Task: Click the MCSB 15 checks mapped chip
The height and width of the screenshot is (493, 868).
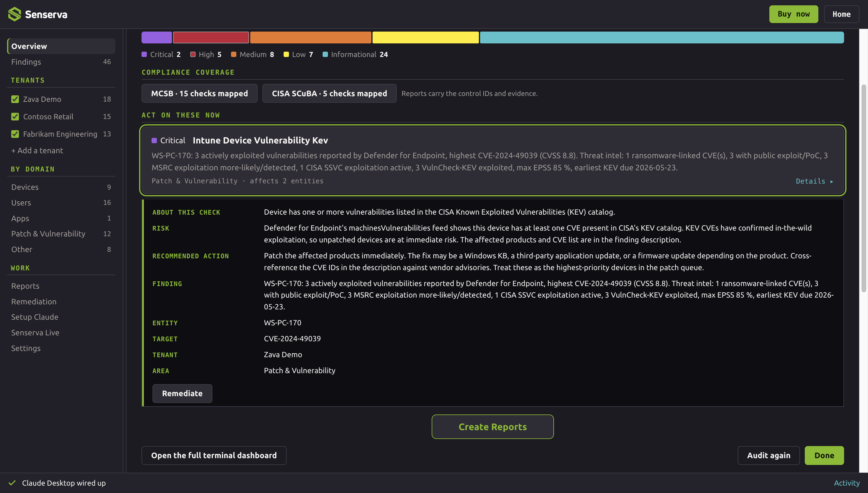Action: tap(199, 94)
